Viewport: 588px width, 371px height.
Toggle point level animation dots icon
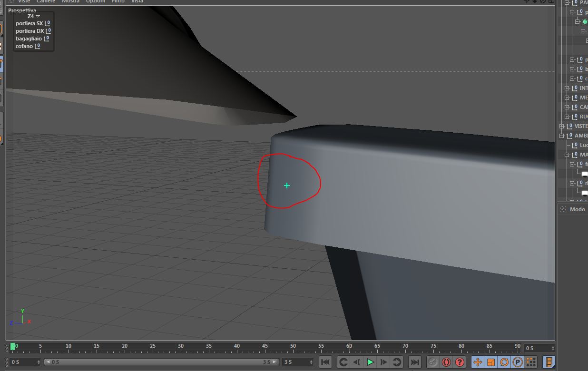(x=531, y=362)
